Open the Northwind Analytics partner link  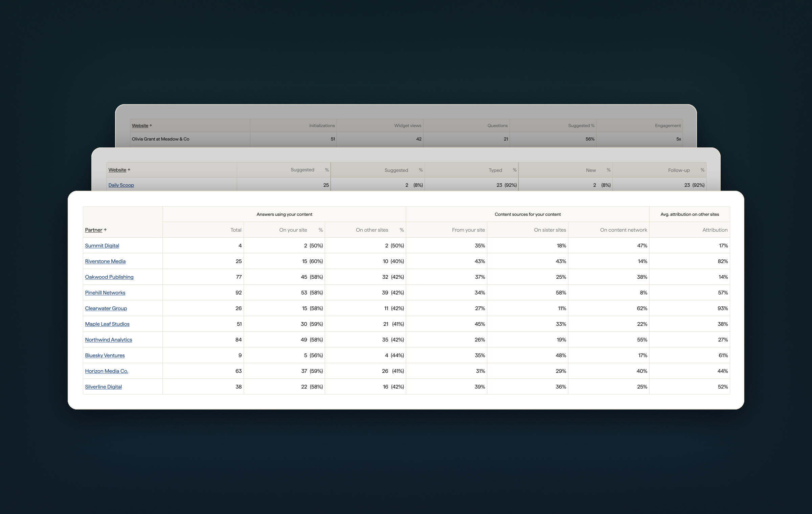(x=109, y=340)
